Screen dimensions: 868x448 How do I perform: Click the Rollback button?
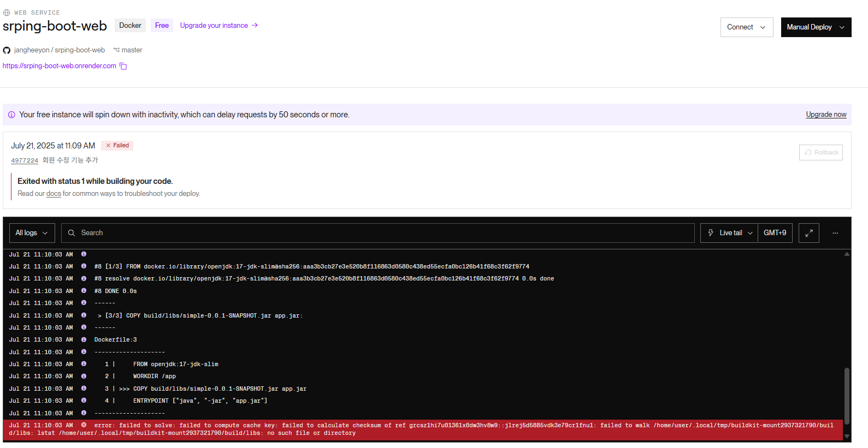(x=821, y=152)
